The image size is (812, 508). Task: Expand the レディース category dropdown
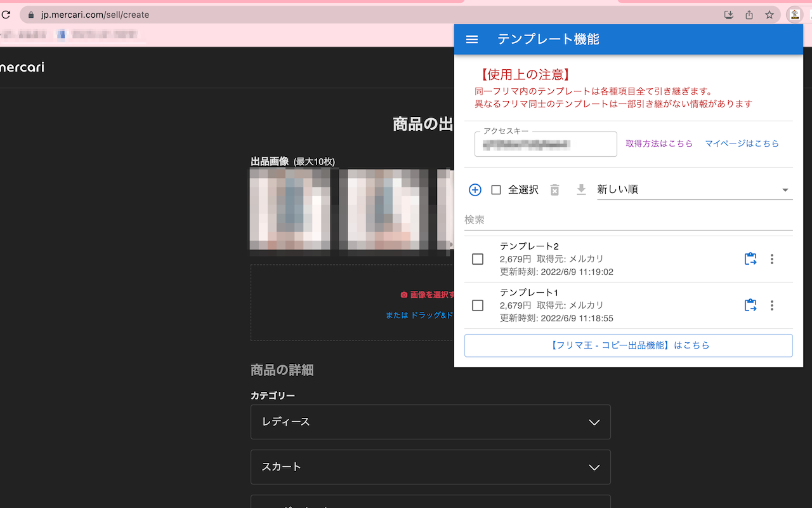(431, 422)
